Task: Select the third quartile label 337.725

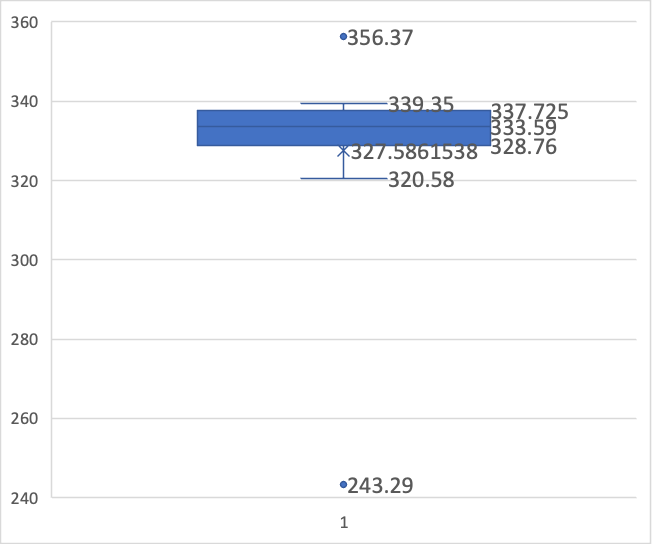Action: click(x=529, y=112)
